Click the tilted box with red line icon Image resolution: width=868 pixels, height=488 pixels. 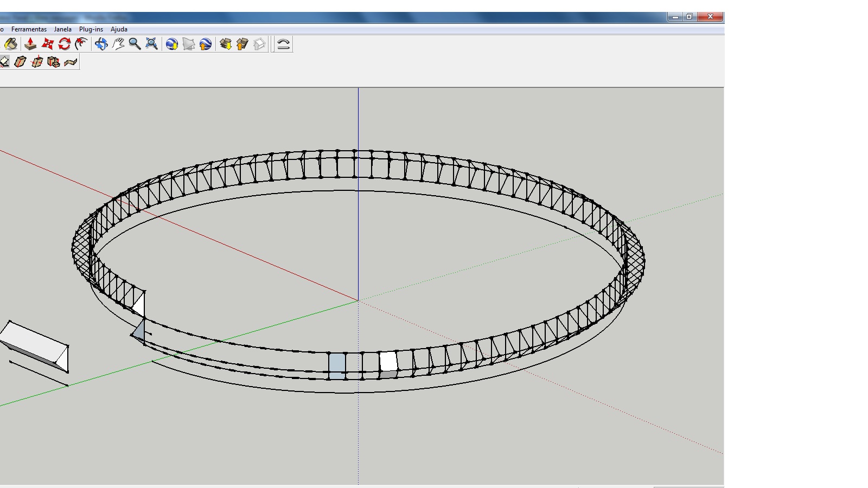20,62
